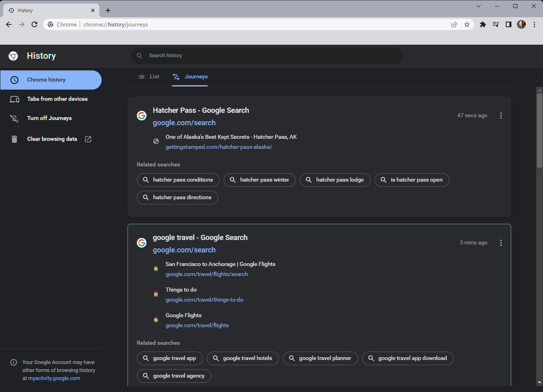Open Clear browsing data
This screenshot has width=543, height=392.
[x=52, y=139]
